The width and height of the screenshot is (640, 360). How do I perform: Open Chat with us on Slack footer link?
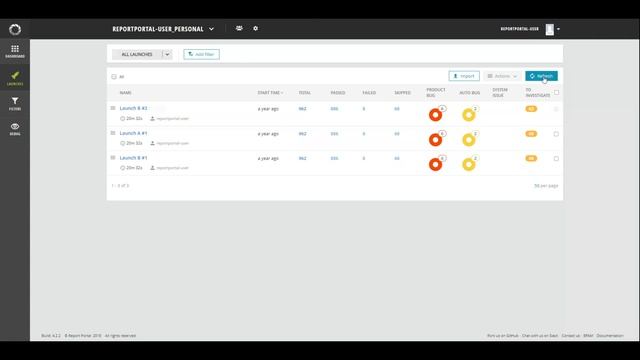coord(540,336)
